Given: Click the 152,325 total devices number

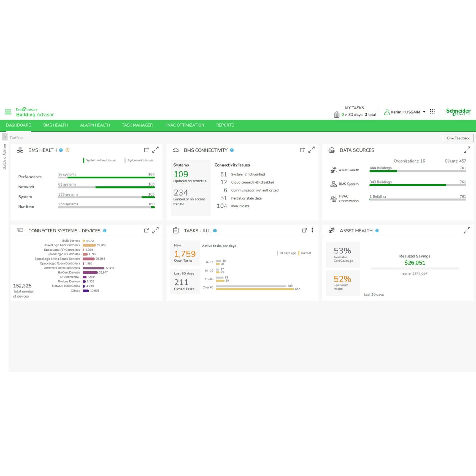Looking at the screenshot, I should [x=22, y=286].
